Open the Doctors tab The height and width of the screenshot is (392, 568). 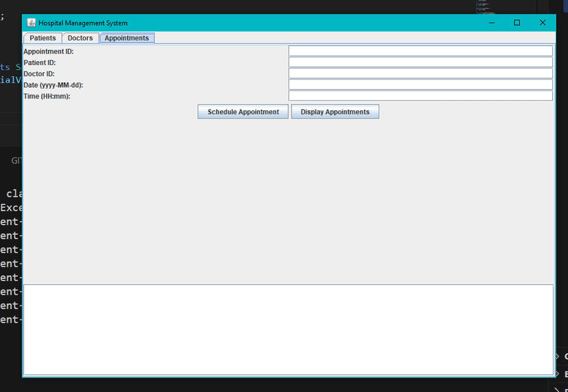pos(80,38)
